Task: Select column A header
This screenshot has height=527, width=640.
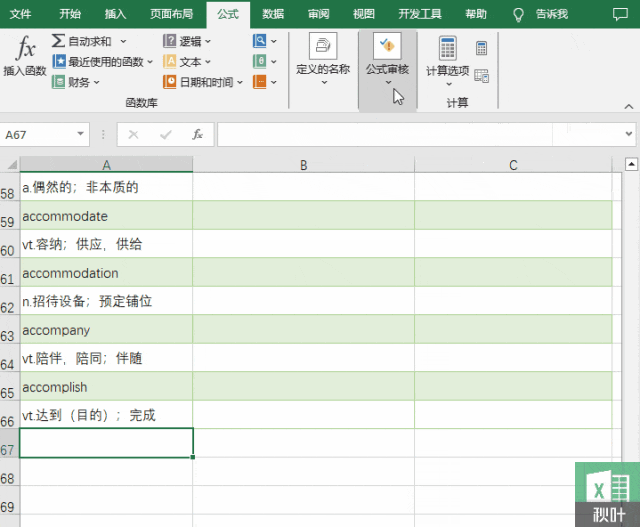Action: click(x=106, y=165)
